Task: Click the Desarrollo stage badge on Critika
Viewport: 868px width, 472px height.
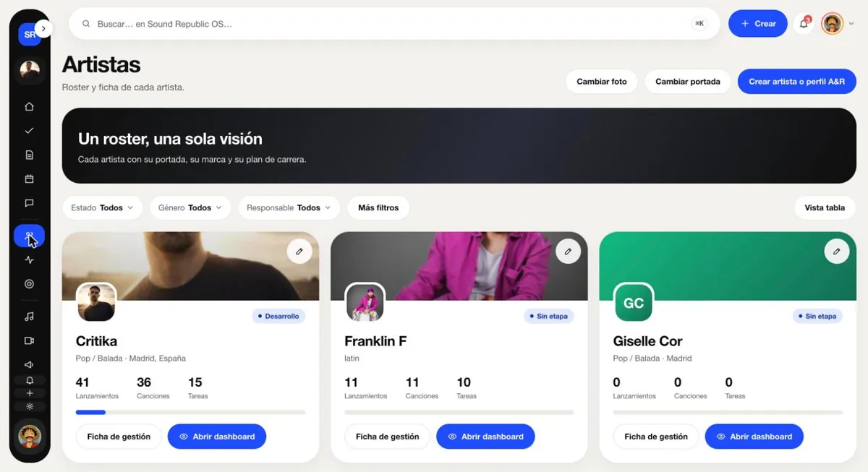Action: pyautogui.click(x=279, y=316)
